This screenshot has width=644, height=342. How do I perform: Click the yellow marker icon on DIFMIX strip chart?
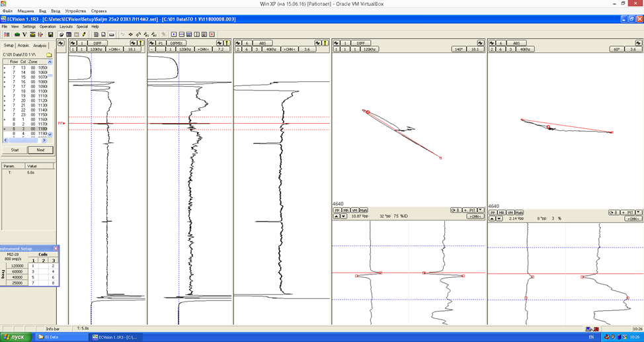pyautogui.click(x=226, y=43)
